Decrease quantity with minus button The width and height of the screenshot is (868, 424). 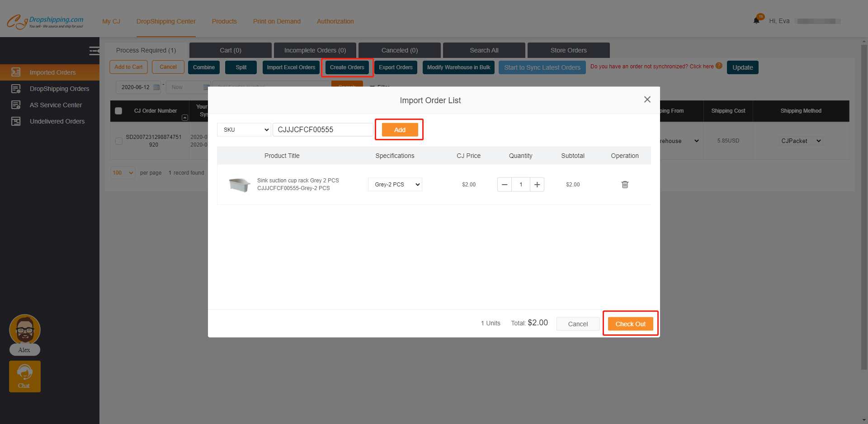(x=505, y=185)
